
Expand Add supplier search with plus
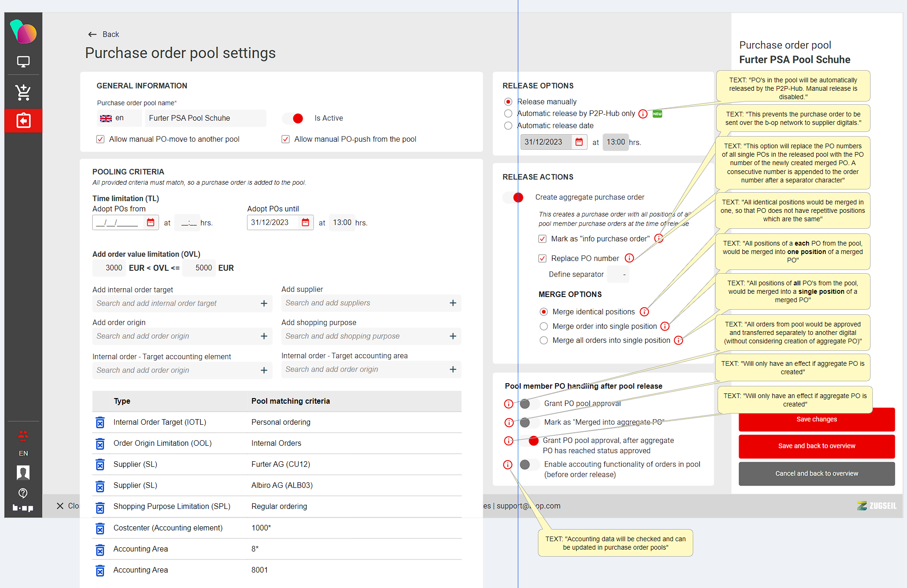coord(453,303)
